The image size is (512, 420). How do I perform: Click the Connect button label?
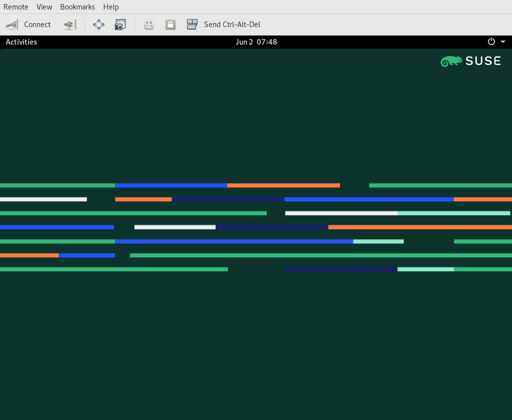(x=37, y=25)
